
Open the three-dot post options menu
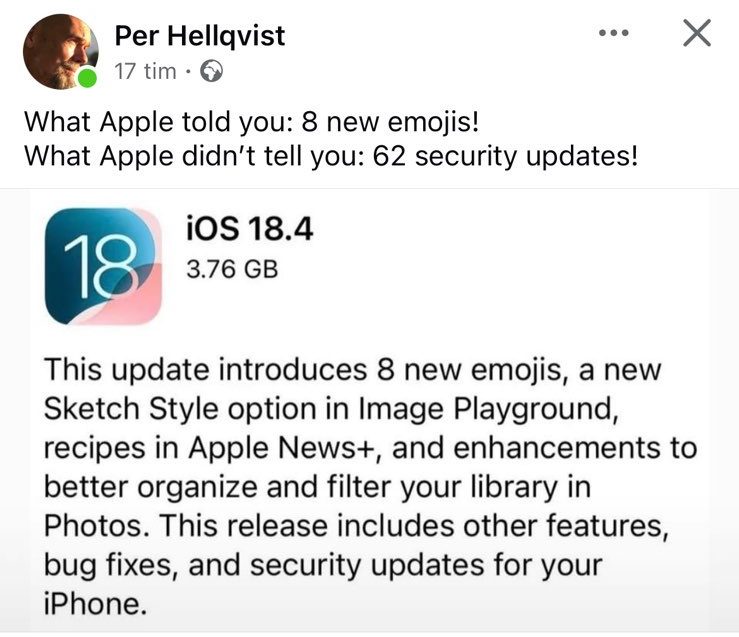pos(614,33)
